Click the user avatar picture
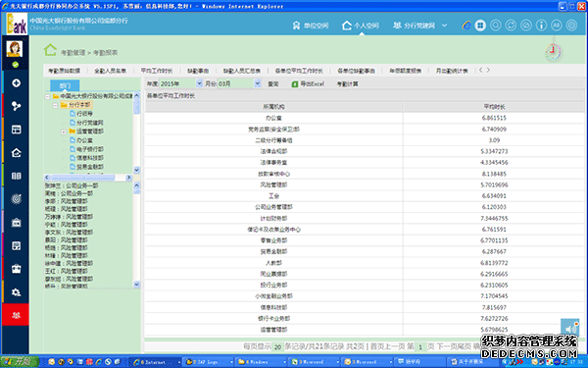This screenshot has height=368, width=588. 15,49
